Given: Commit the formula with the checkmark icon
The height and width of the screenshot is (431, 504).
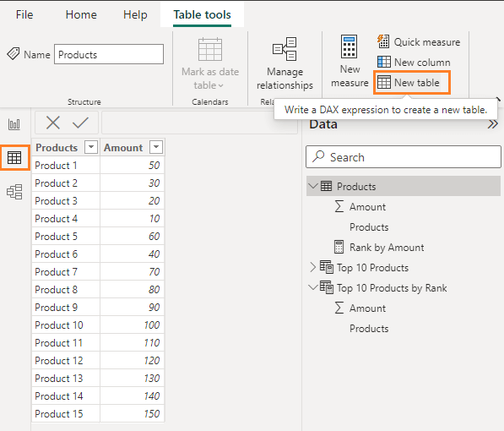Looking at the screenshot, I should click(80, 123).
